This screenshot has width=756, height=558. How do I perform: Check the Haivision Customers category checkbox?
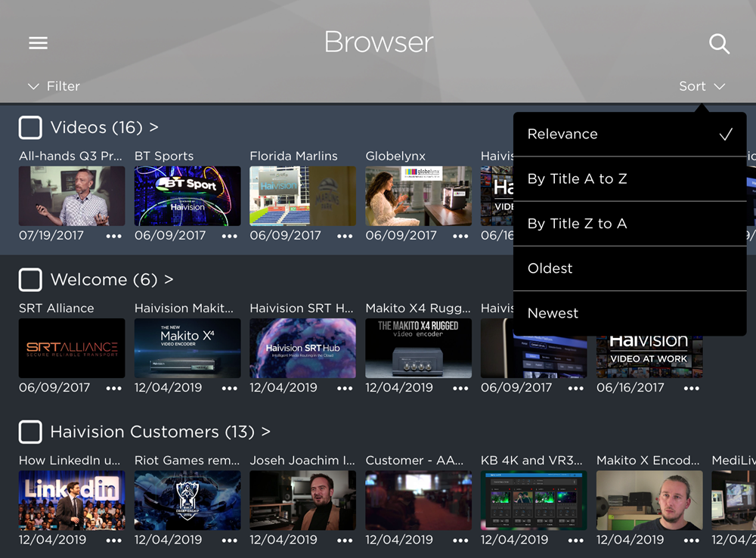coord(30,432)
